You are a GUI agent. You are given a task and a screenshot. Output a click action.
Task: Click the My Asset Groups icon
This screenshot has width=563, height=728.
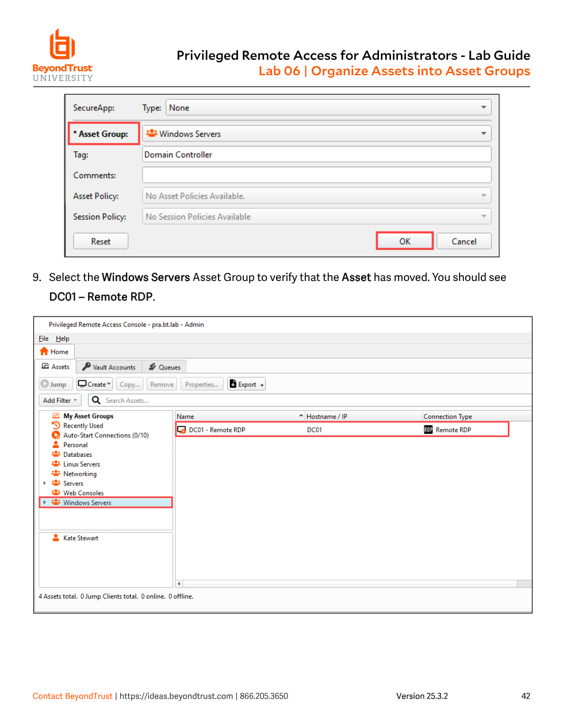coord(56,415)
